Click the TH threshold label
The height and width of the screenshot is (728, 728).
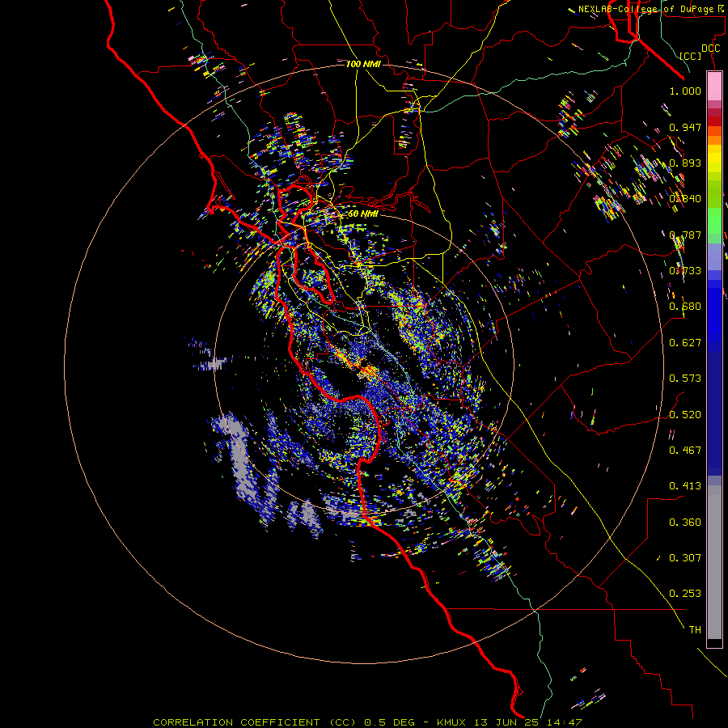tap(695, 630)
